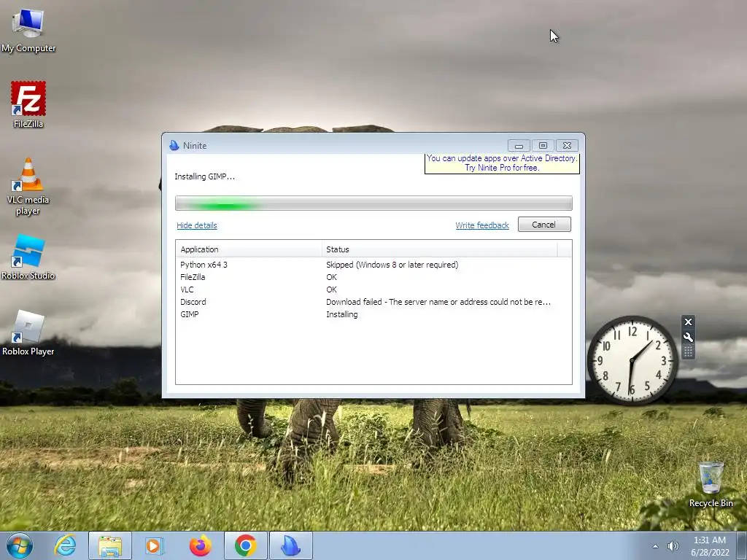Click the Ninite taskbar button

(x=291, y=545)
